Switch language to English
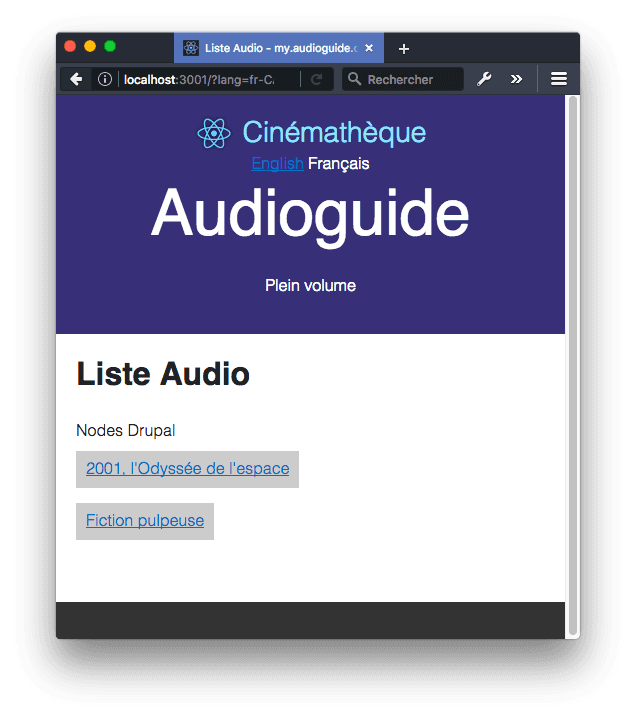 pos(277,163)
